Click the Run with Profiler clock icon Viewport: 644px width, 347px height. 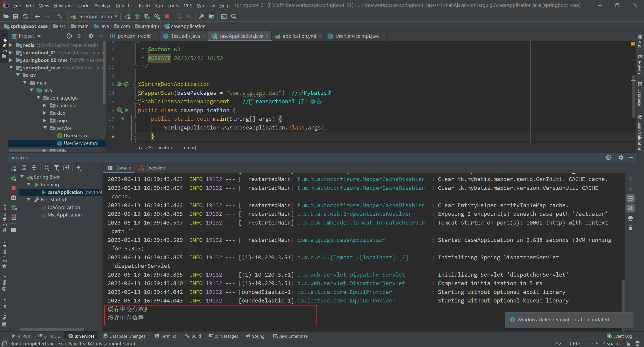coord(157,16)
